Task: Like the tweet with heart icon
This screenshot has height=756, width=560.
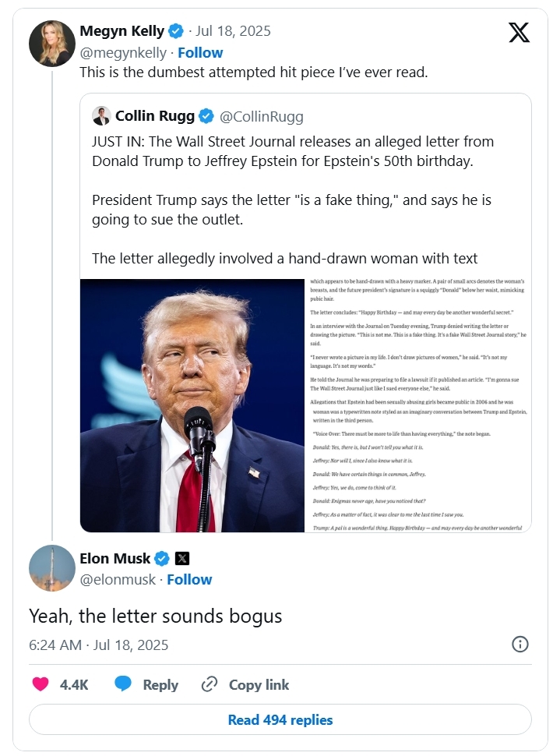Action: 41,684
